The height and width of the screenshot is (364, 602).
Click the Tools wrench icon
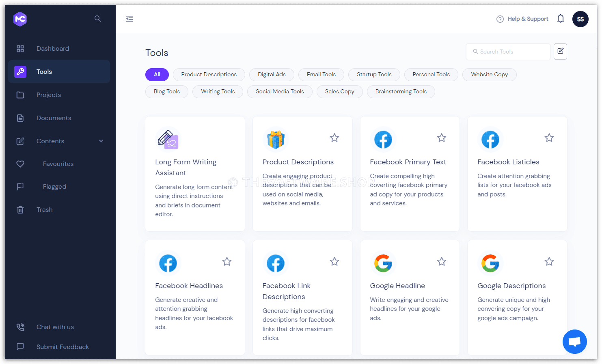[20, 72]
